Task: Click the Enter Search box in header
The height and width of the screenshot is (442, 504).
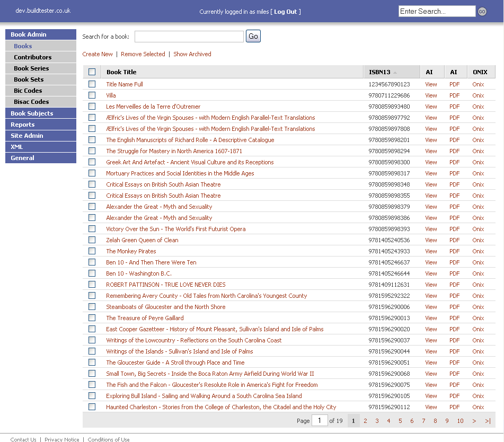Action: 437,11
